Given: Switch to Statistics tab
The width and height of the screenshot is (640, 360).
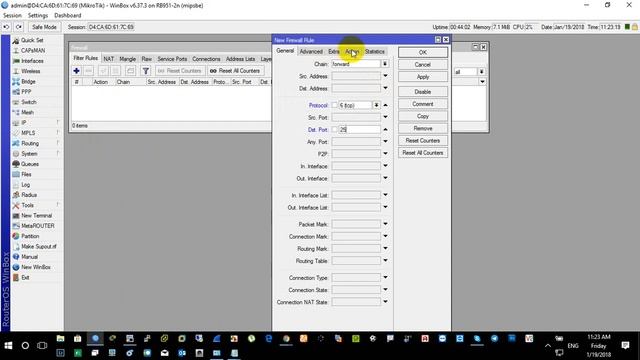Looking at the screenshot, I should [x=375, y=51].
